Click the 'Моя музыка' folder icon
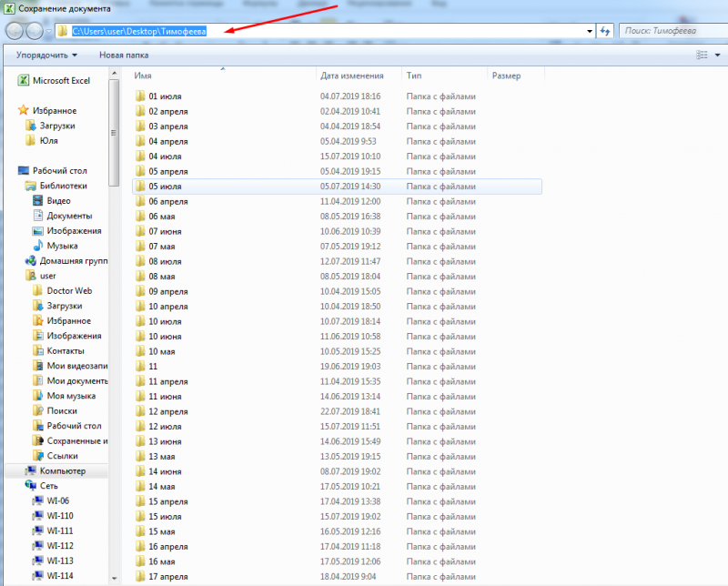The height and width of the screenshot is (586, 728). coord(38,396)
